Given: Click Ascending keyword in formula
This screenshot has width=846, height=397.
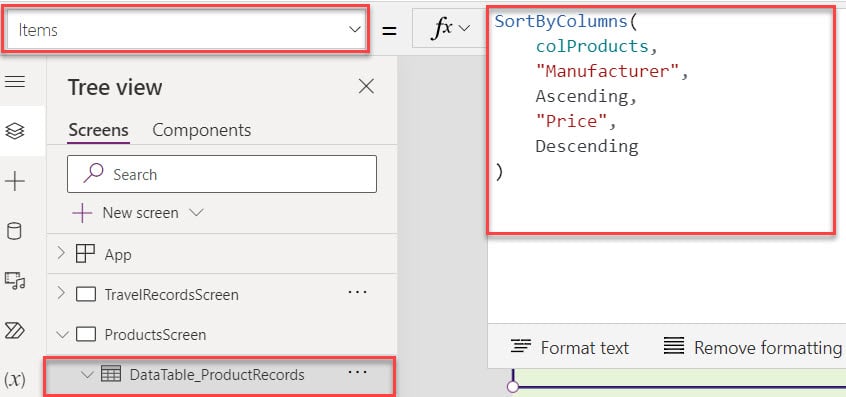Looking at the screenshot, I should click(x=582, y=96).
